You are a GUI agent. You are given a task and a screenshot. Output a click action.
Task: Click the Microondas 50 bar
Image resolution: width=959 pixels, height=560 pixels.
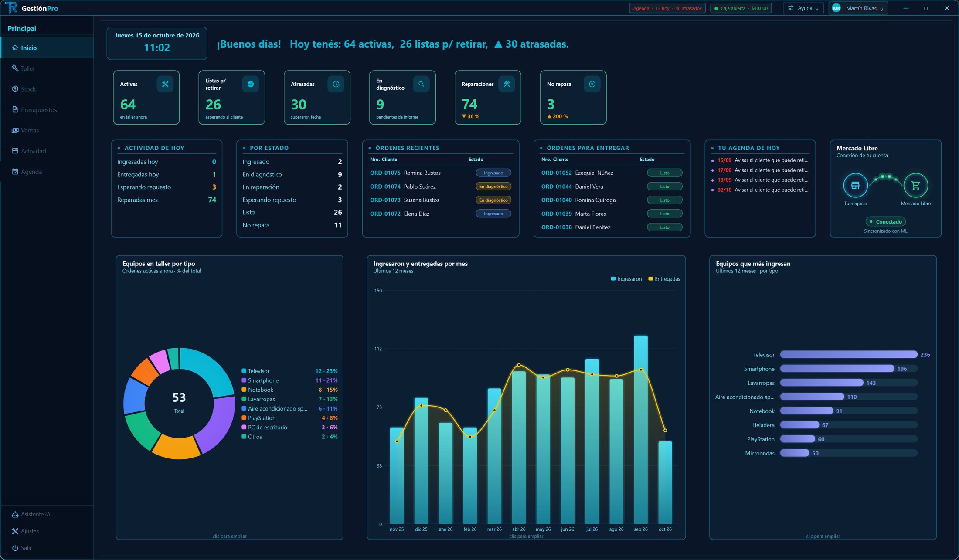pos(795,453)
